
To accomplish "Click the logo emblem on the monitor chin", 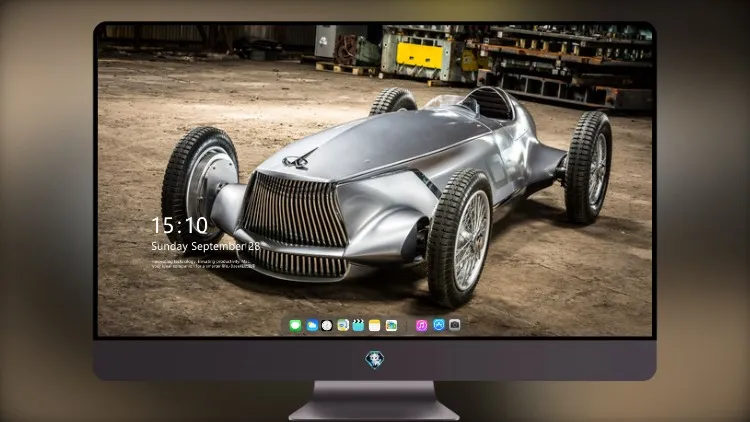I will (x=375, y=359).
